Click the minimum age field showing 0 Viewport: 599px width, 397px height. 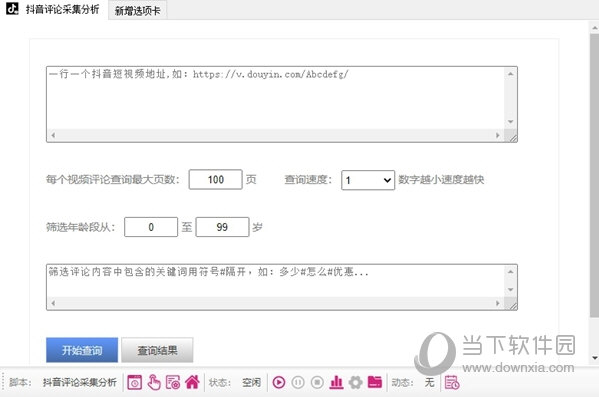151,227
